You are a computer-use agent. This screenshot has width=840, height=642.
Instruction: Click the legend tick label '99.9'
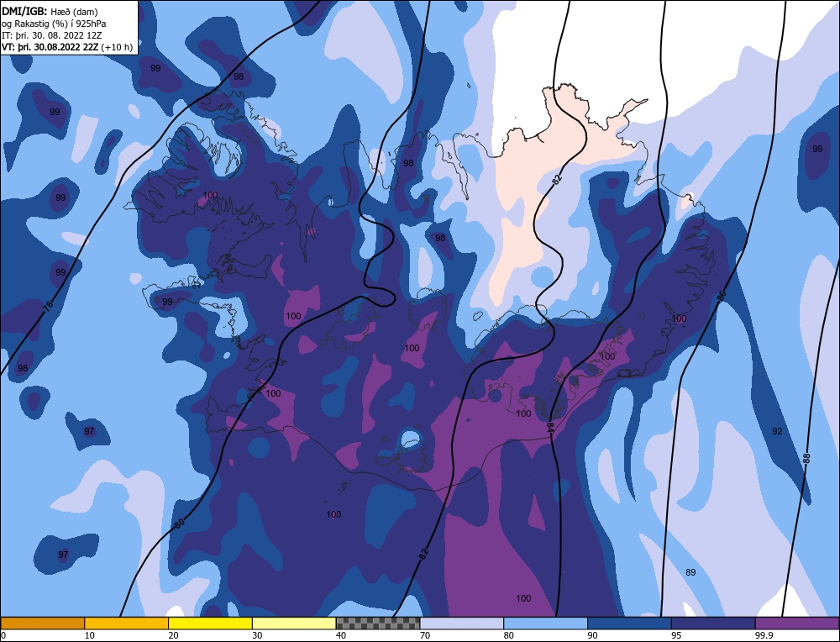[762, 635]
